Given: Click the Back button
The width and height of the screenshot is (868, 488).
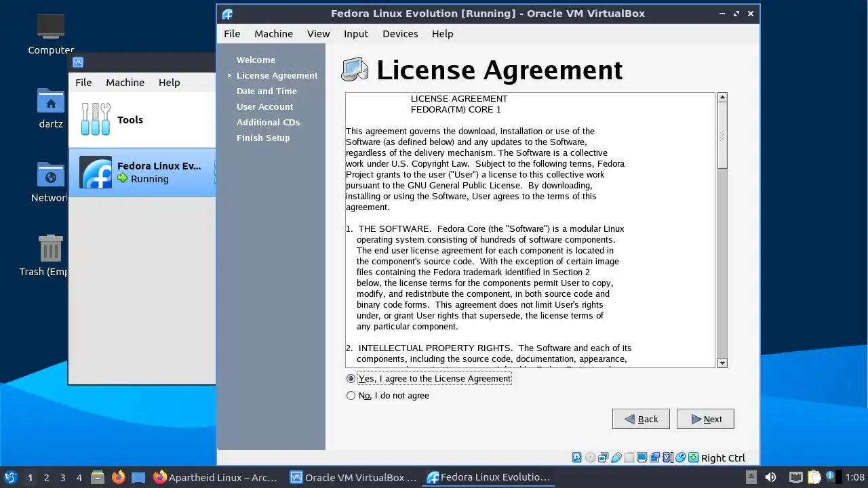Looking at the screenshot, I should click(x=641, y=419).
